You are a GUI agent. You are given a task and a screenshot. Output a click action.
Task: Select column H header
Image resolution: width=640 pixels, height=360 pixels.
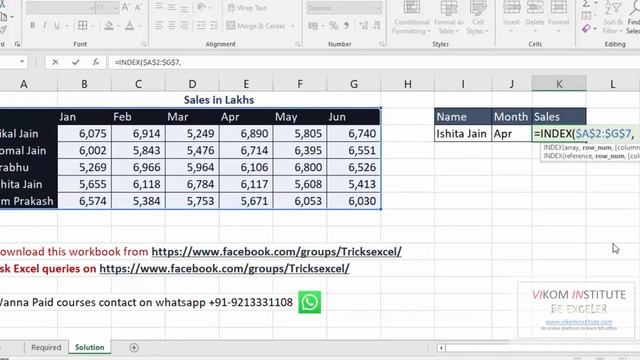click(x=408, y=84)
